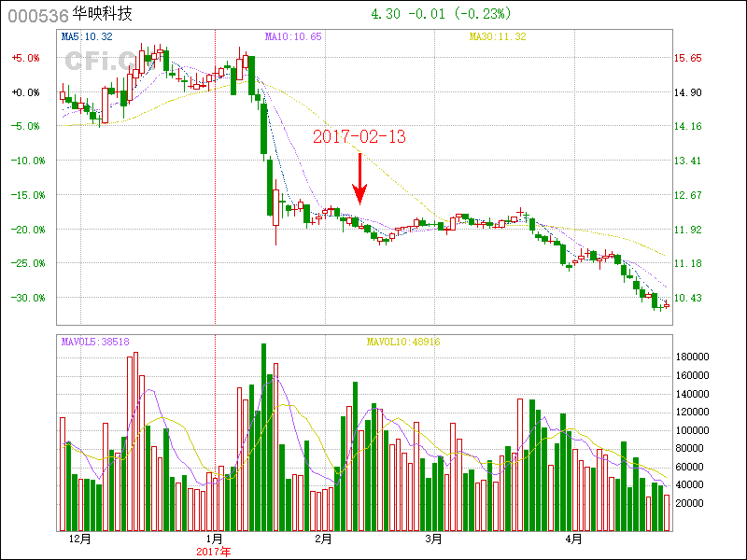Click the 3月 month axis label
The image size is (747, 560).
(x=433, y=539)
